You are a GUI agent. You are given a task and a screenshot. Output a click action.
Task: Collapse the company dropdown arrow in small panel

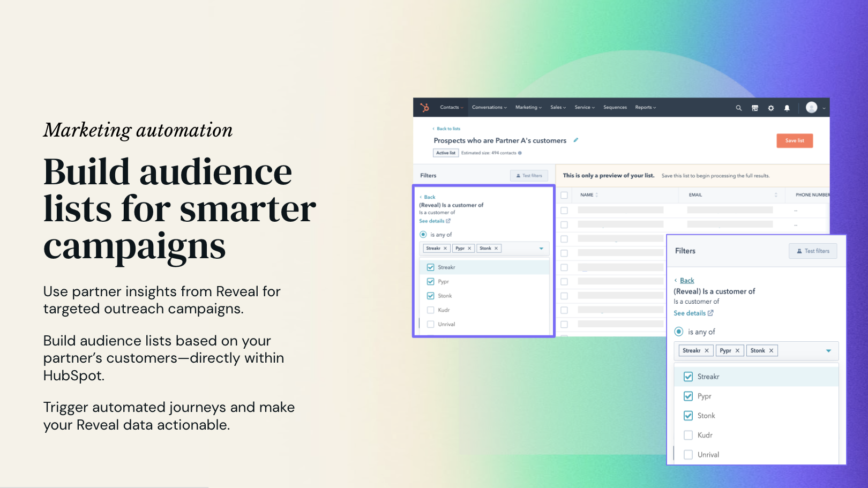click(541, 249)
